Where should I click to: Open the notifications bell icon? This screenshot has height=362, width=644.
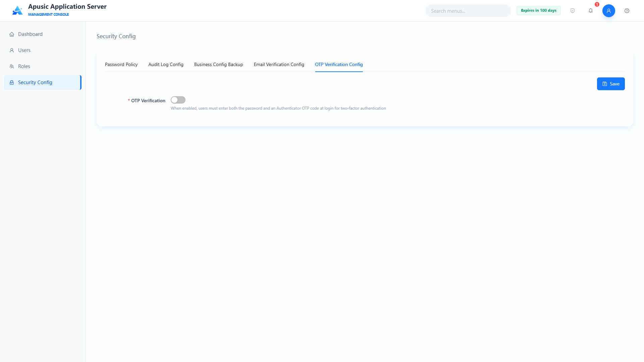(x=591, y=11)
